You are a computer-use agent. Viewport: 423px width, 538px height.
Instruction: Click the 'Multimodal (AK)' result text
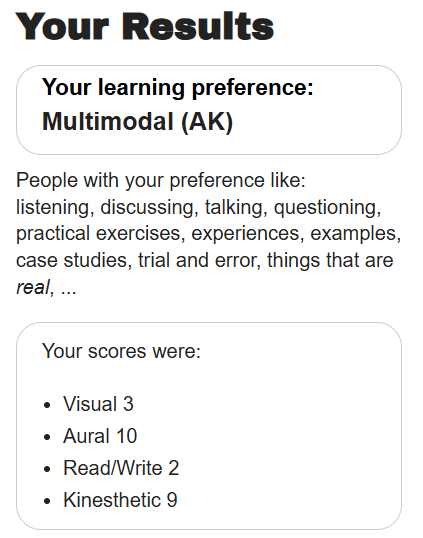tap(138, 122)
